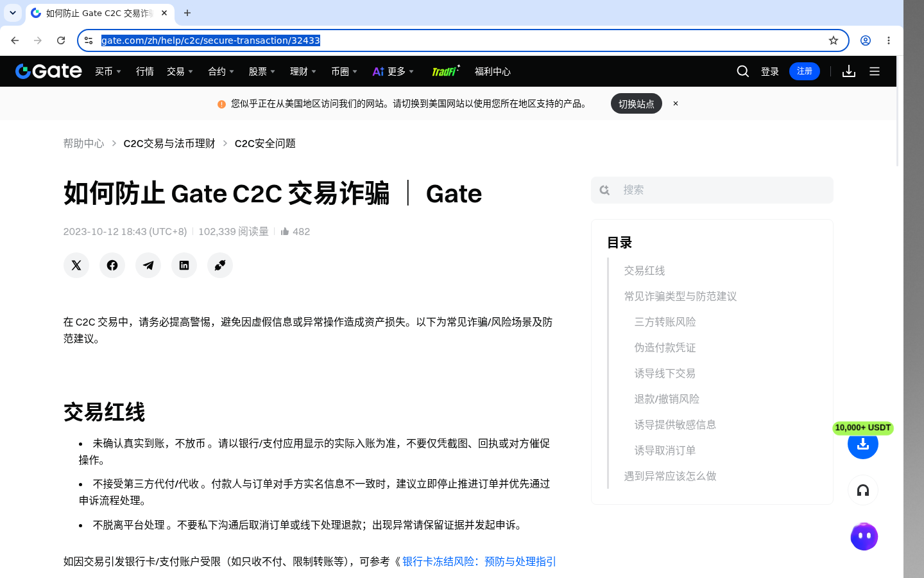The width and height of the screenshot is (924, 578).
Task: Jump to 伪造付款凭证 section
Action: (x=665, y=347)
